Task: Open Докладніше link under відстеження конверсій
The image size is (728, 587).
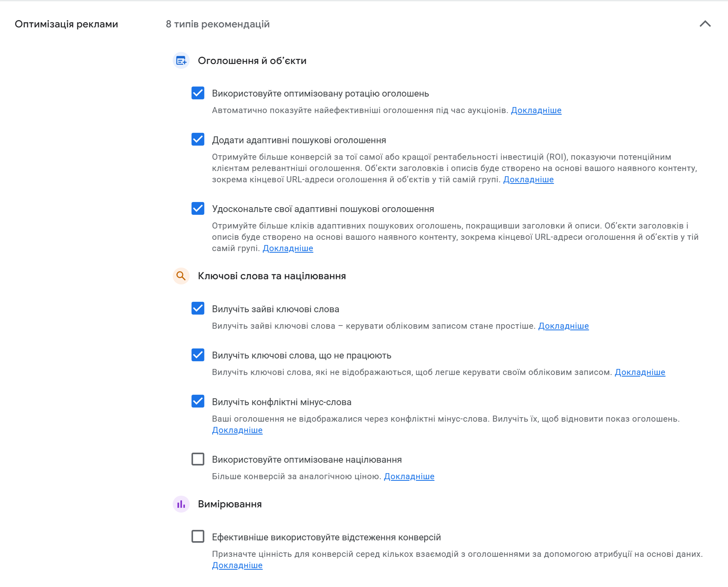Action: [237, 565]
